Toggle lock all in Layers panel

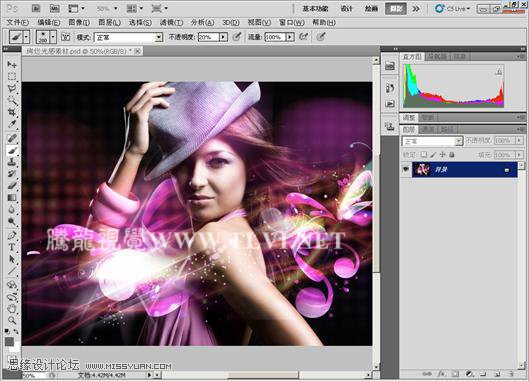(452, 155)
